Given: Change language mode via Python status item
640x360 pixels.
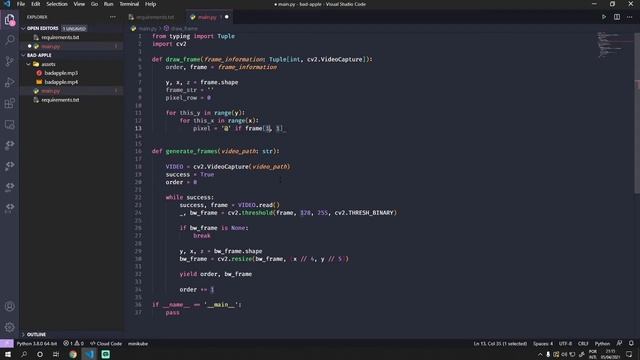Looking at the screenshot, I should tap(602, 344).
